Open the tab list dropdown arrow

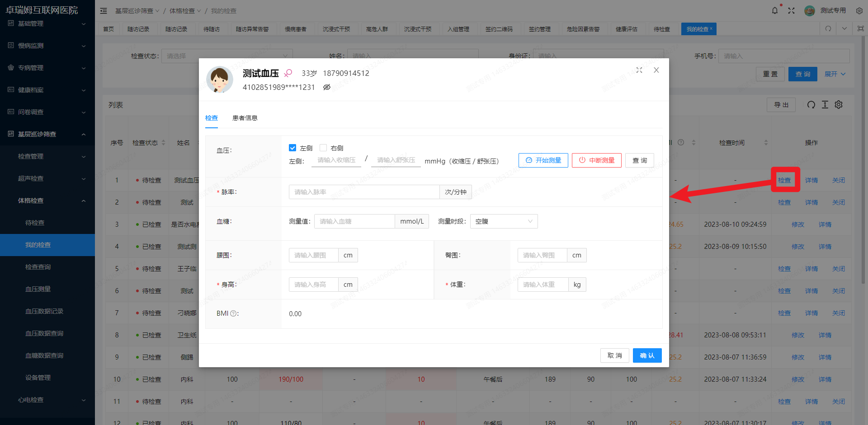tap(844, 28)
